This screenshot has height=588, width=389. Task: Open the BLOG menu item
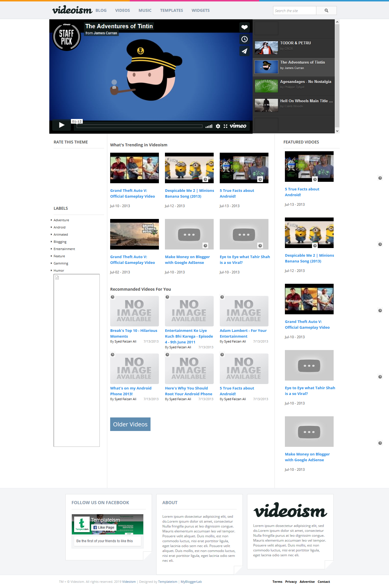[101, 10]
